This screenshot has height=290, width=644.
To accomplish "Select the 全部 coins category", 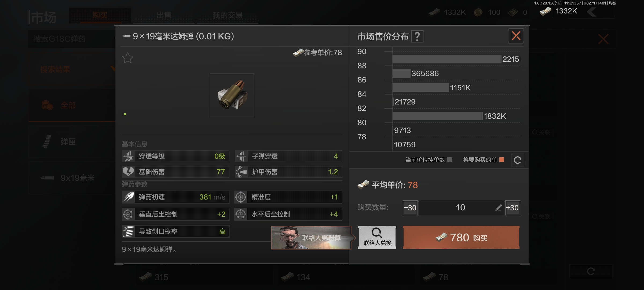I will (72, 105).
